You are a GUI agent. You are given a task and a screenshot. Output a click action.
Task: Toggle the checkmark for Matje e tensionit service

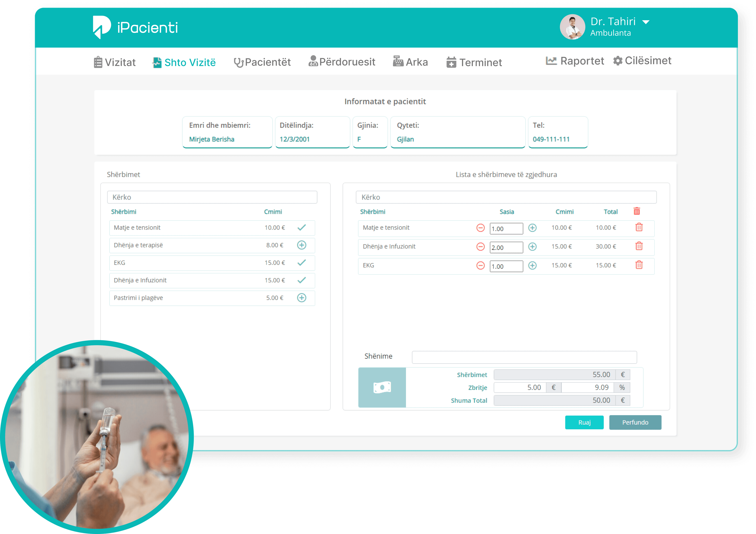(302, 227)
